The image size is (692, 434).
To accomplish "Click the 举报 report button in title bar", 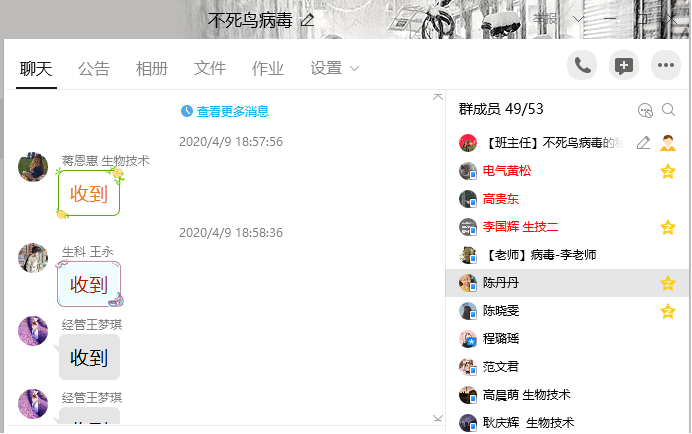I will (545, 19).
